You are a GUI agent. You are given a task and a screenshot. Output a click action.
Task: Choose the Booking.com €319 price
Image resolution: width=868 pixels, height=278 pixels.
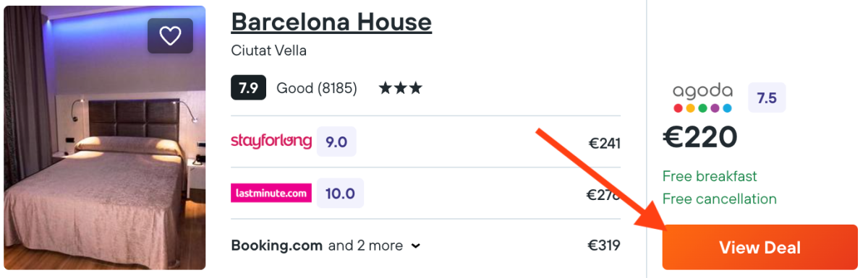[x=604, y=246]
